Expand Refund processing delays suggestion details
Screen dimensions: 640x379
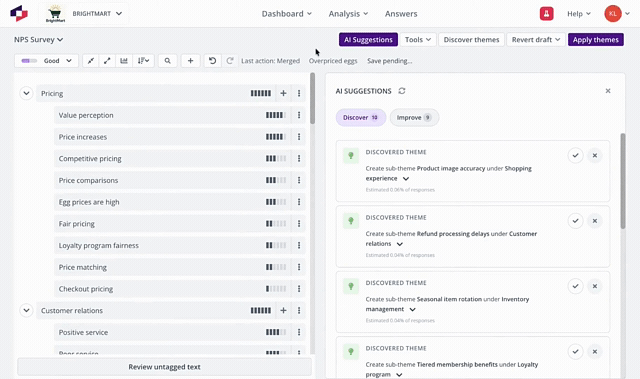coord(400,244)
